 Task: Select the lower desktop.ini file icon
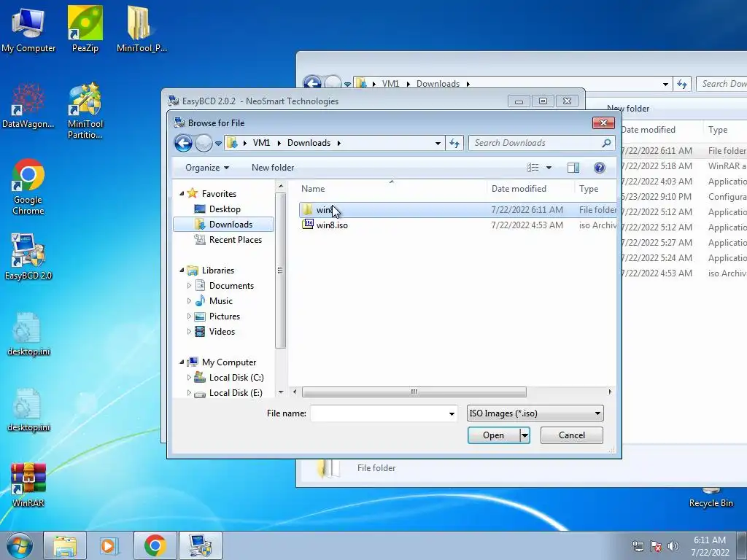28,410
